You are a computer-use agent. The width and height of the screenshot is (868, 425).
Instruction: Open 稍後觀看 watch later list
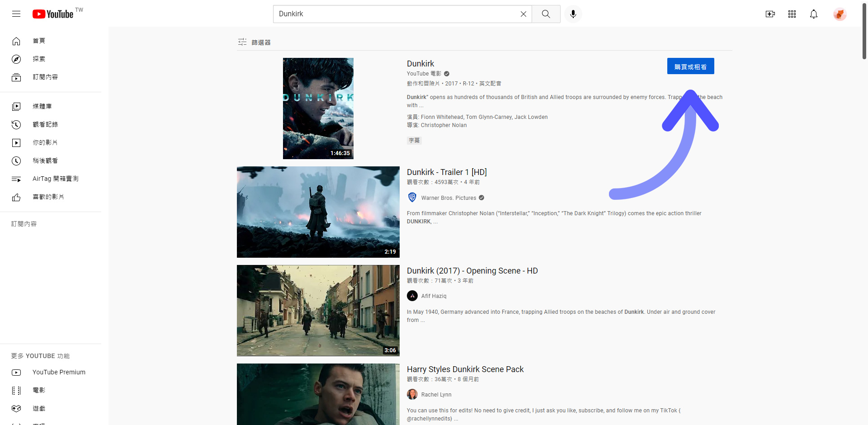51,161
